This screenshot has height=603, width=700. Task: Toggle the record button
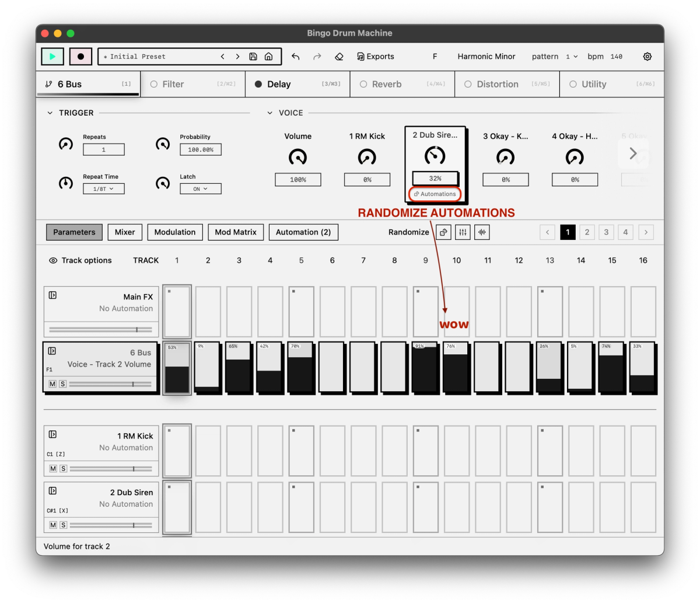pyautogui.click(x=80, y=56)
